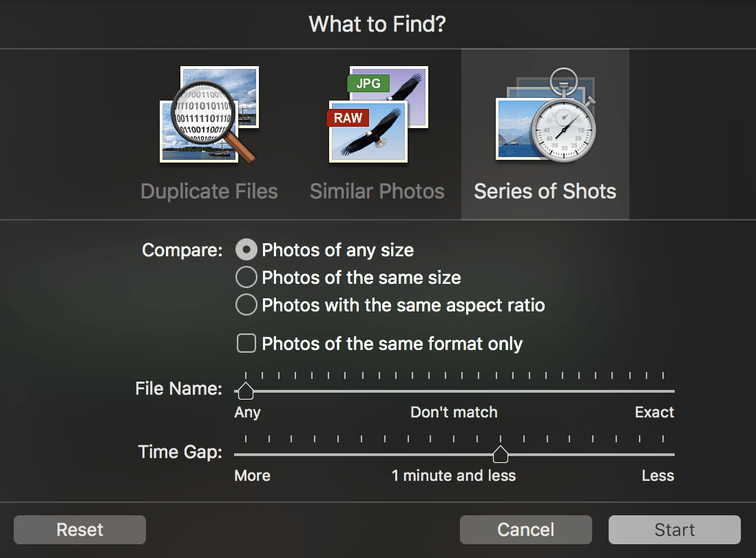The height and width of the screenshot is (558, 756).
Task: Set File Name slider to Don't match
Action: 454,391
